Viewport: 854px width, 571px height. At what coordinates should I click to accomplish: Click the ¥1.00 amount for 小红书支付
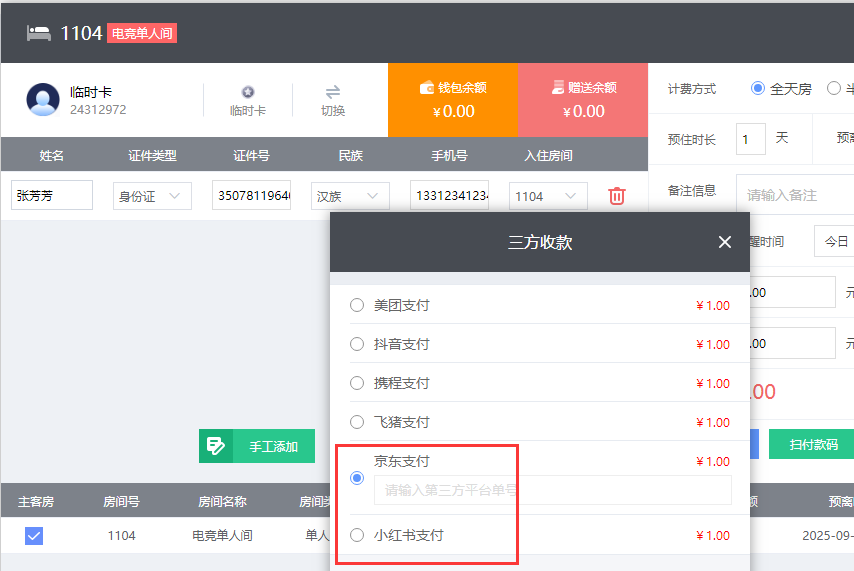(x=713, y=536)
